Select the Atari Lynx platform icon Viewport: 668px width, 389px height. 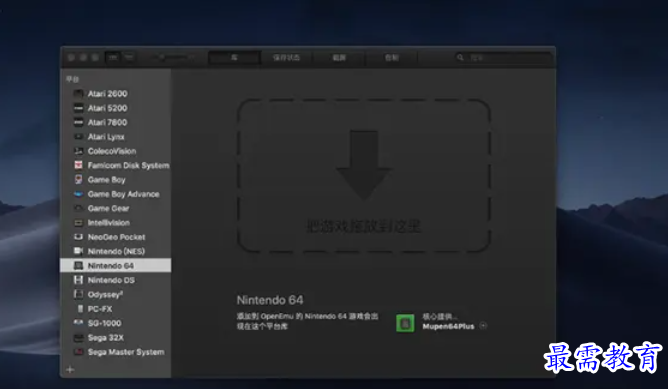pos(78,137)
